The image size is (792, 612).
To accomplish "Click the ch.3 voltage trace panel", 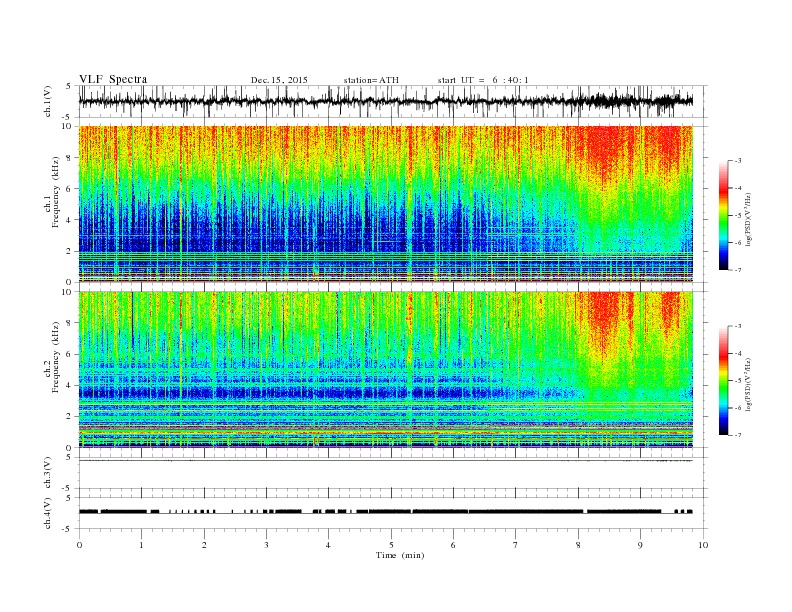I will (x=393, y=473).
